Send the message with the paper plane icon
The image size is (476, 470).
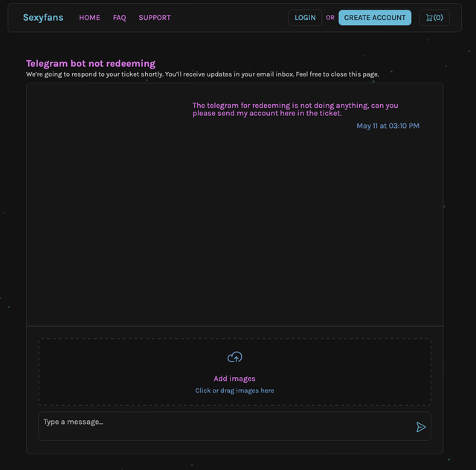click(421, 427)
